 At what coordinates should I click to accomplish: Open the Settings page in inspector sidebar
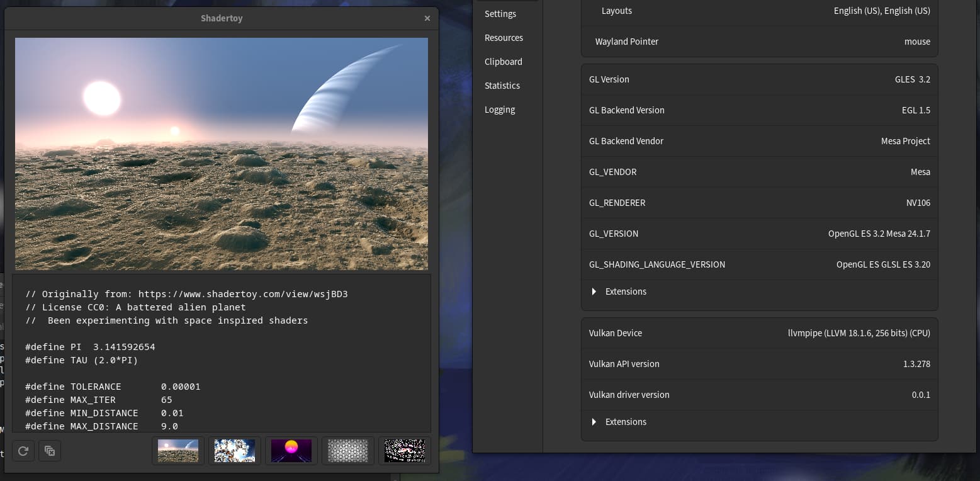pos(500,14)
